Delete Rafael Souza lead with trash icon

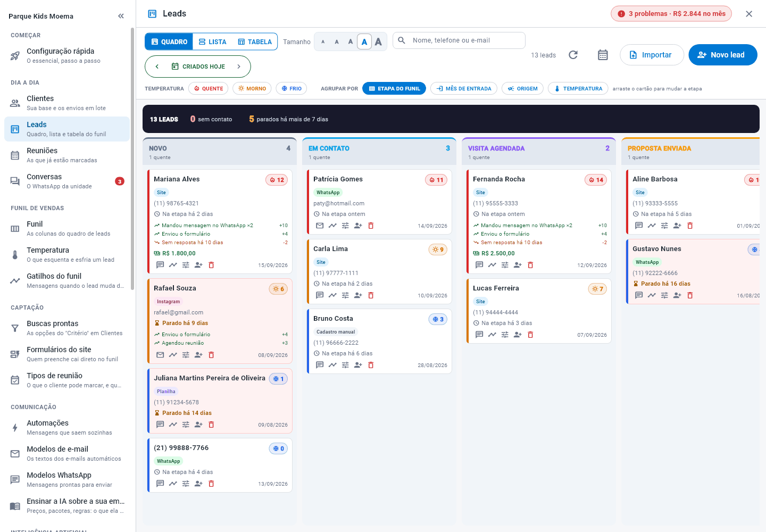coord(211,355)
